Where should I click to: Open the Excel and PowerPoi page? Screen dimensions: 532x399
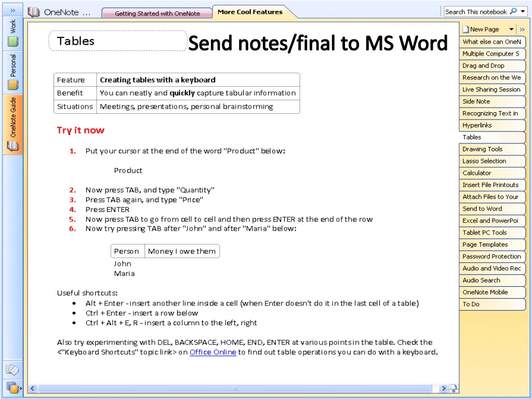point(493,220)
